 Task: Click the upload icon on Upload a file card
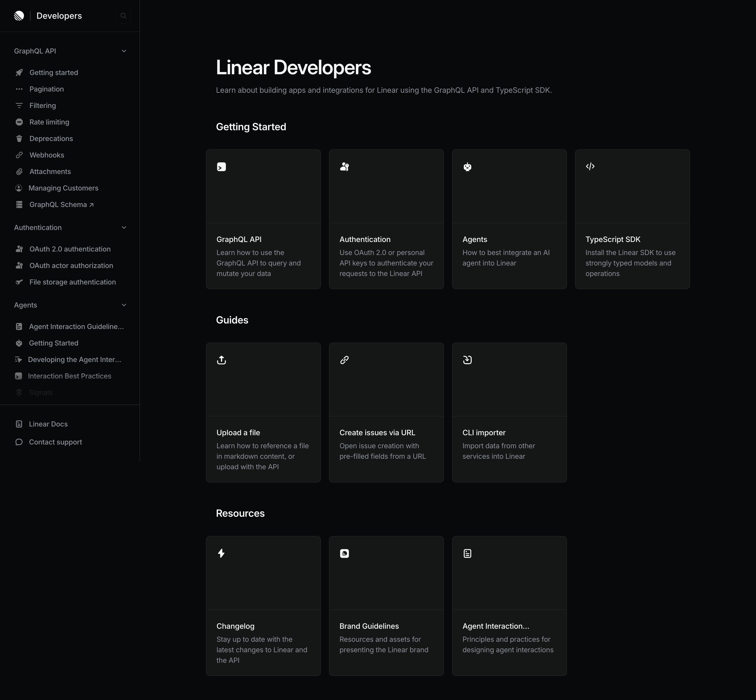coord(221,360)
